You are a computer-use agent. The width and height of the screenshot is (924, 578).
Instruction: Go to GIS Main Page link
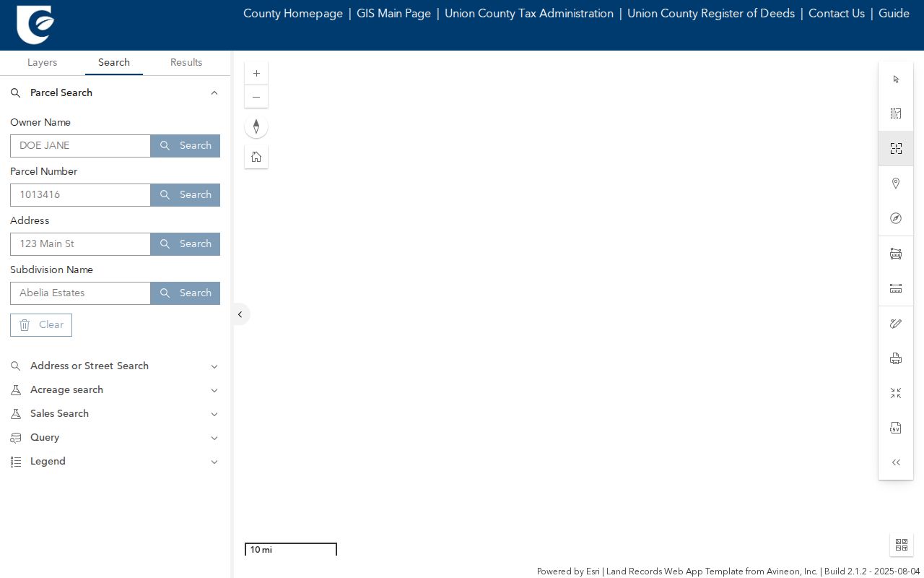pyautogui.click(x=393, y=14)
